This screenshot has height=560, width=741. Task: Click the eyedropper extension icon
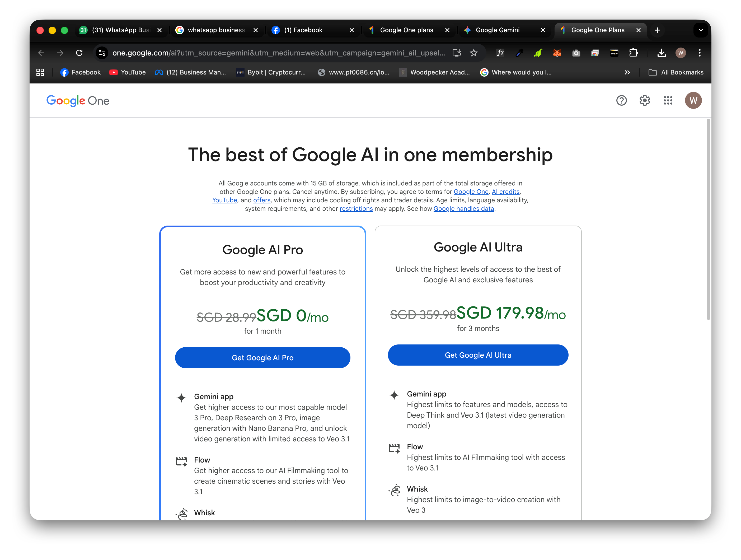pos(519,53)
